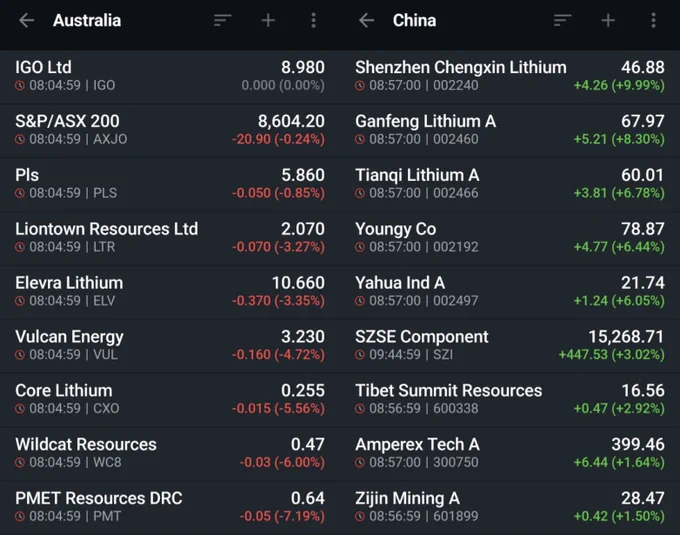Click the +447.53 (+3.02%) change
Image resolution: width=680 pixels, height=535 pixels.
point(611,355)
